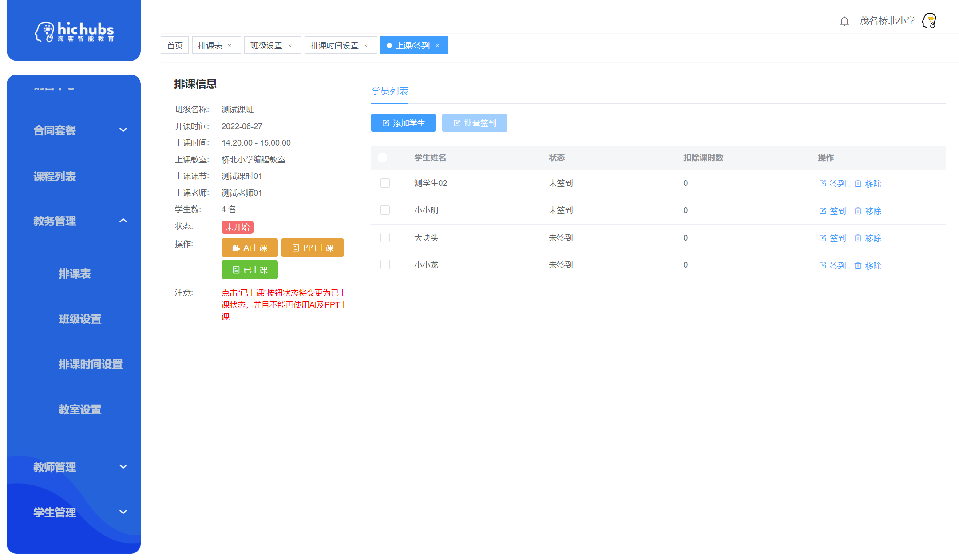The width and height of the screenshot is (959, 560).
Task: Click the 签到 icon for 测学生02
Action: coord(823,183)
